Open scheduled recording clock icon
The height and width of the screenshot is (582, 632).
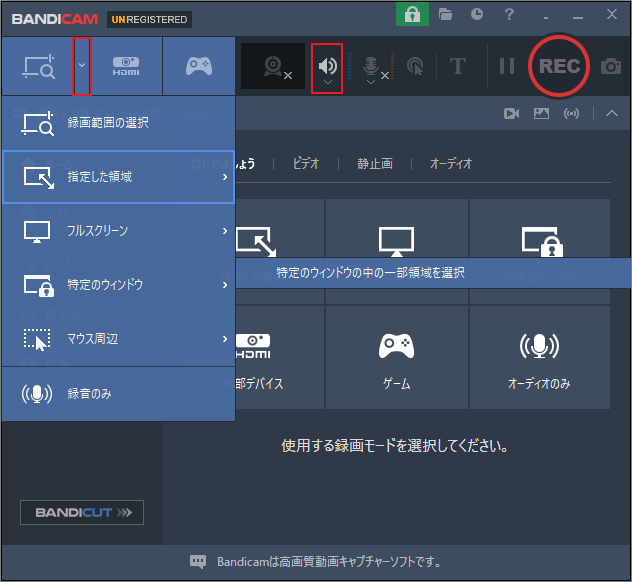coord(477,15)
